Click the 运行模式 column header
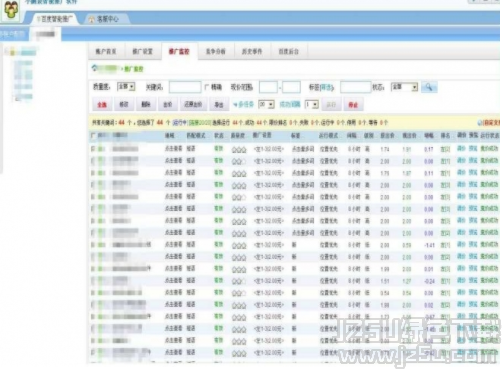The width and height of the screenshot is (502, 369). tap(329, 135)
